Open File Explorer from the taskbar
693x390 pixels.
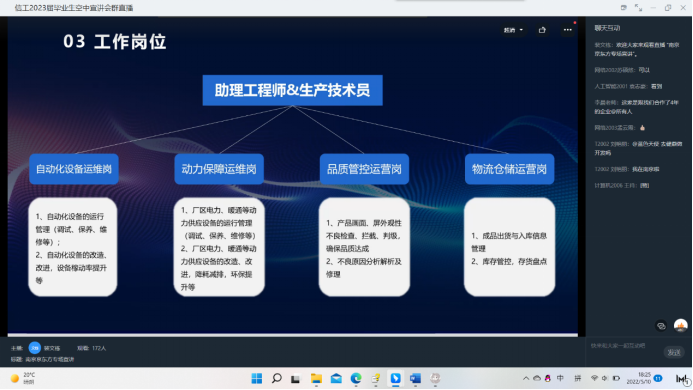point(316,379)
